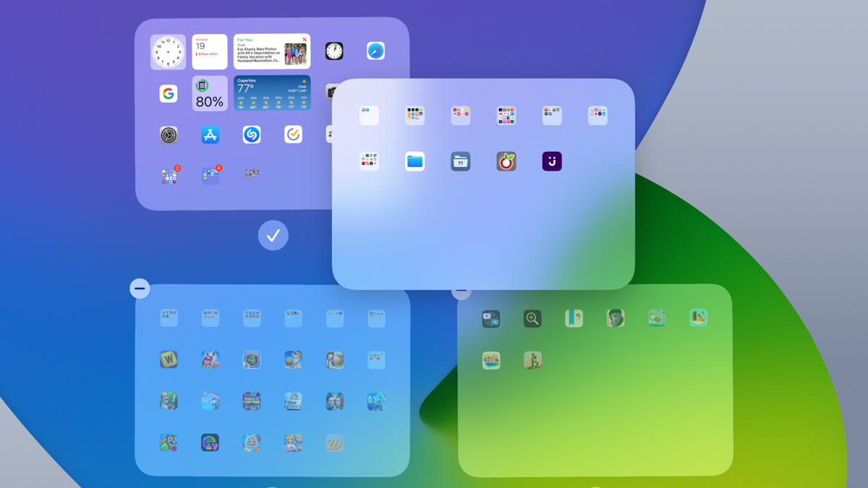Tap minus to remove the blue games page
This screenshot has width=868, height=488.
coord(140,288)
